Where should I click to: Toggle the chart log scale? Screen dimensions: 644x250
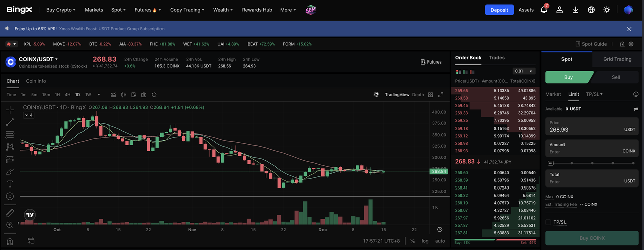pyautogui.click(x=425, y=241)
